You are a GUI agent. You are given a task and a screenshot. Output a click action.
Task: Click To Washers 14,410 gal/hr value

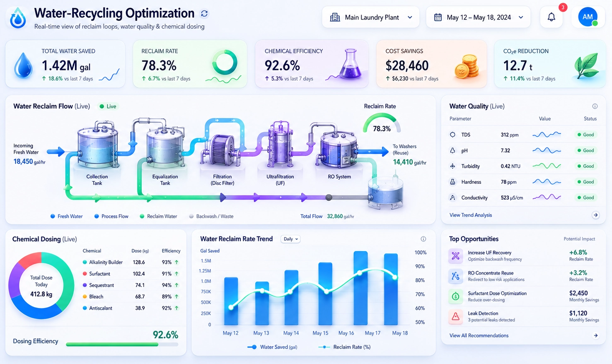tap(409, 162)
